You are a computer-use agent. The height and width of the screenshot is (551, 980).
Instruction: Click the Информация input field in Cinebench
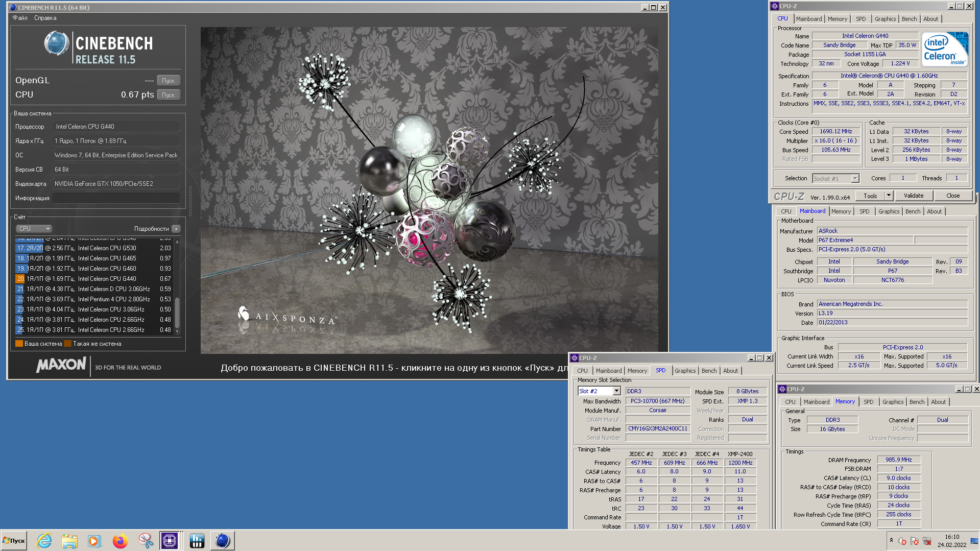[x=116, y=198]
